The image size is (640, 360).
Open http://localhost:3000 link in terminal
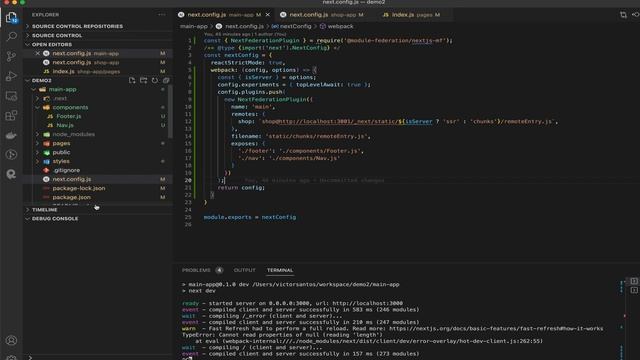tap(367, 303)
